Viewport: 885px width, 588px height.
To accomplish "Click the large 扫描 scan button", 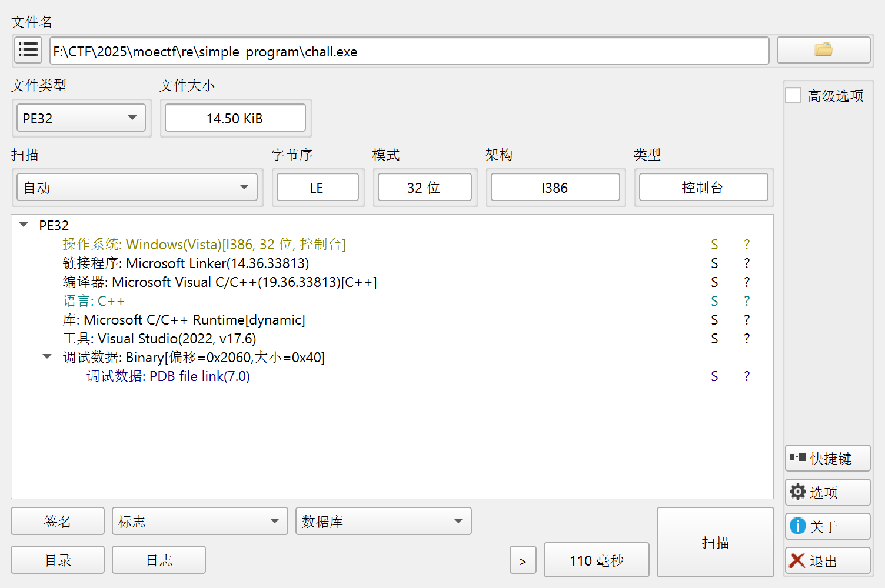I will pos(715,543).
